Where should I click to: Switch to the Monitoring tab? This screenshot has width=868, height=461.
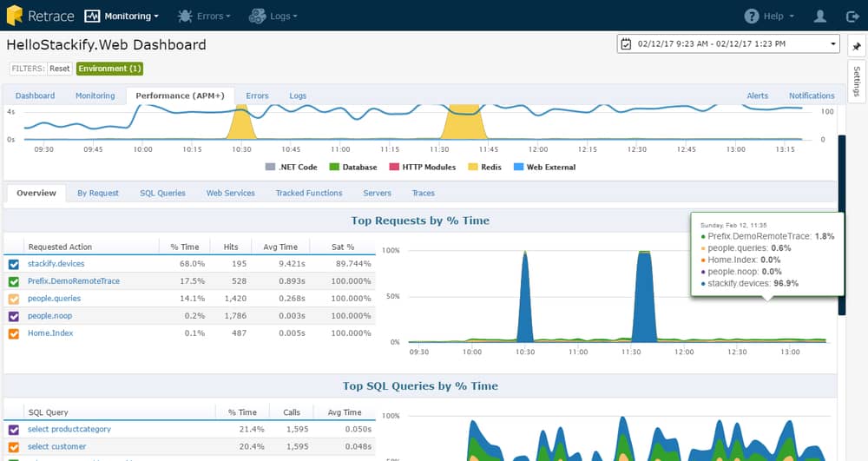95,95
